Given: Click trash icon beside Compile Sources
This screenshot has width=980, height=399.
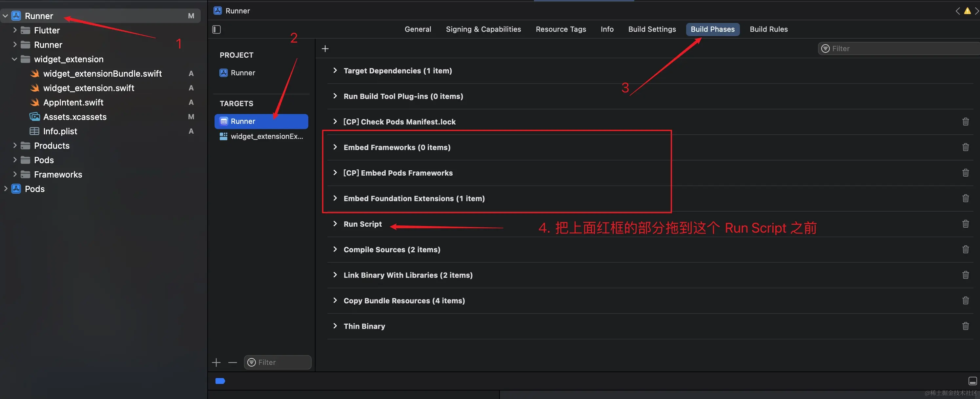Looking at the screenshot, I should pyautogui.click(x=965, y=249).
